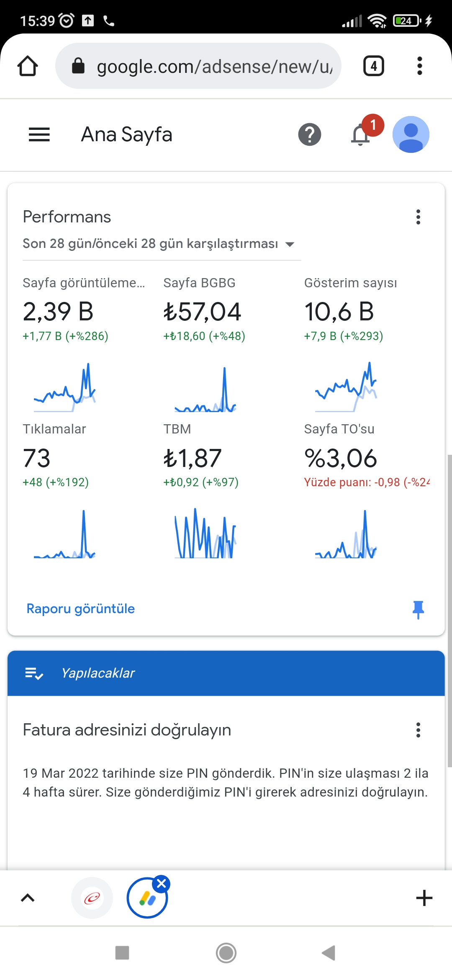Open the help question mark icon
This screenshot has height=980, width=452.
[310, 134]
